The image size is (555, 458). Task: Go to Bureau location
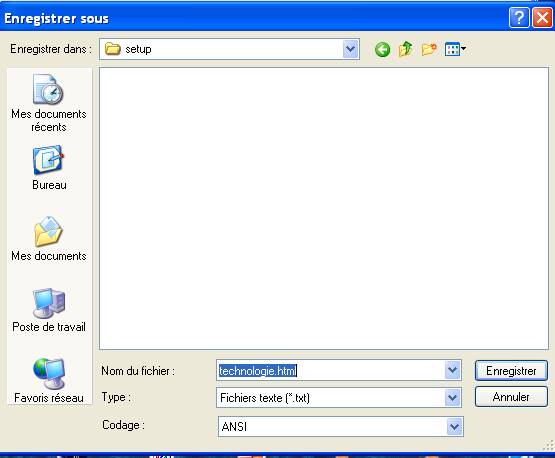tap(49, 168)
